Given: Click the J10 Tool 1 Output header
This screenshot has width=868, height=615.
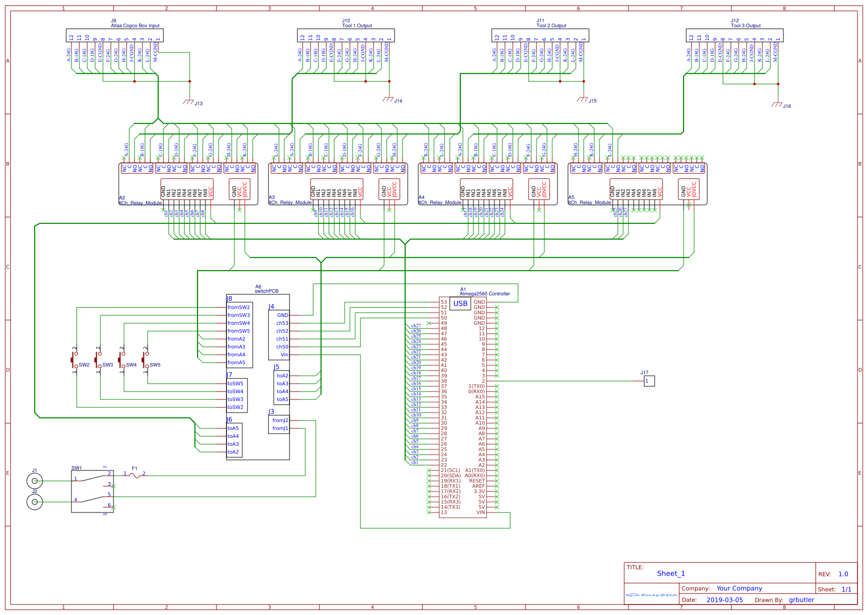Looking at the screenshot, I should 346,35.
